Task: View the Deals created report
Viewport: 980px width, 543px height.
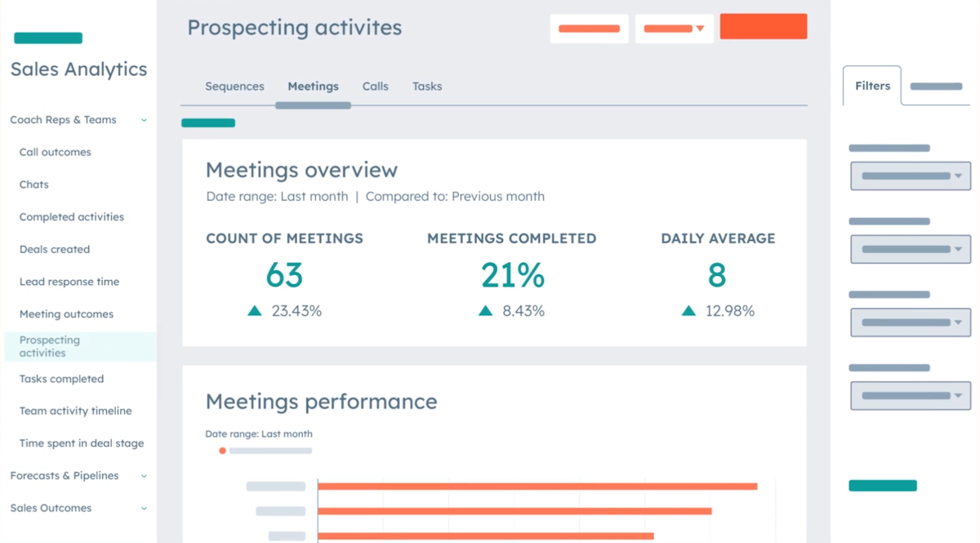Action: 54,249
